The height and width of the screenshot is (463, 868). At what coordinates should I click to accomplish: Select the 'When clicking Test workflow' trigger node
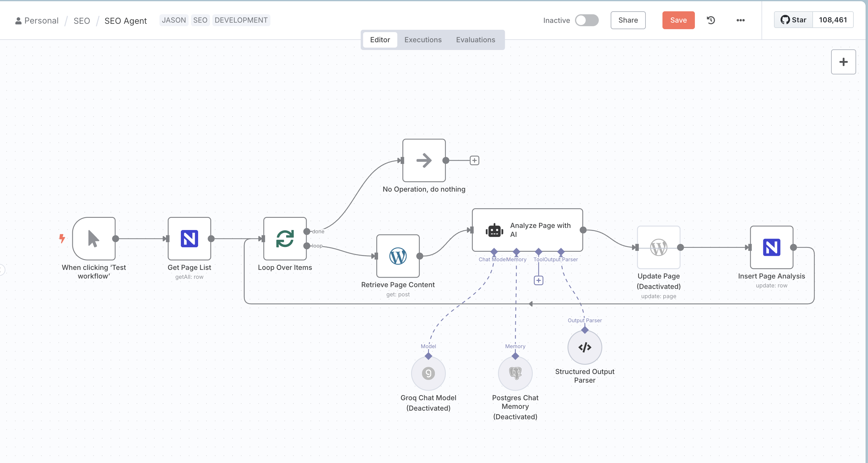(x=94, y=239)
